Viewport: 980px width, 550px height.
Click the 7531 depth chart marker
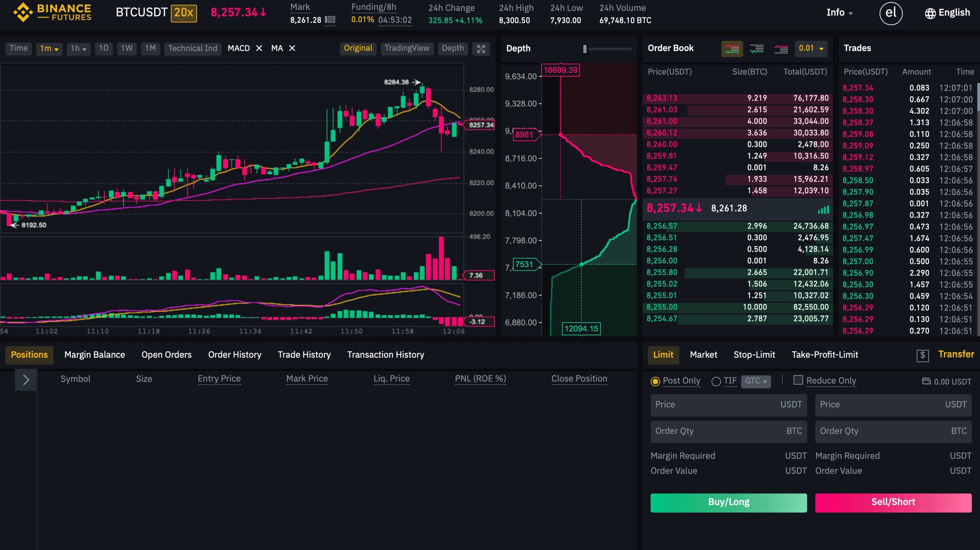click(526, 264)
